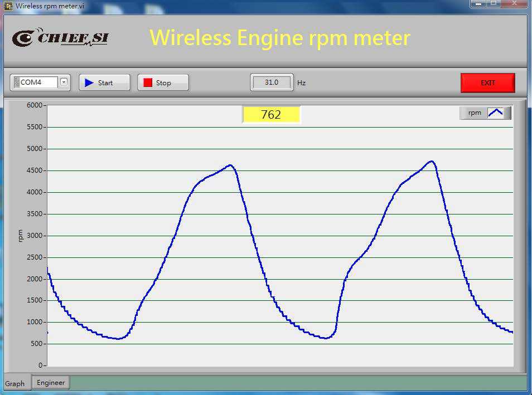Click the Chief SI logo

pos(60,37)
